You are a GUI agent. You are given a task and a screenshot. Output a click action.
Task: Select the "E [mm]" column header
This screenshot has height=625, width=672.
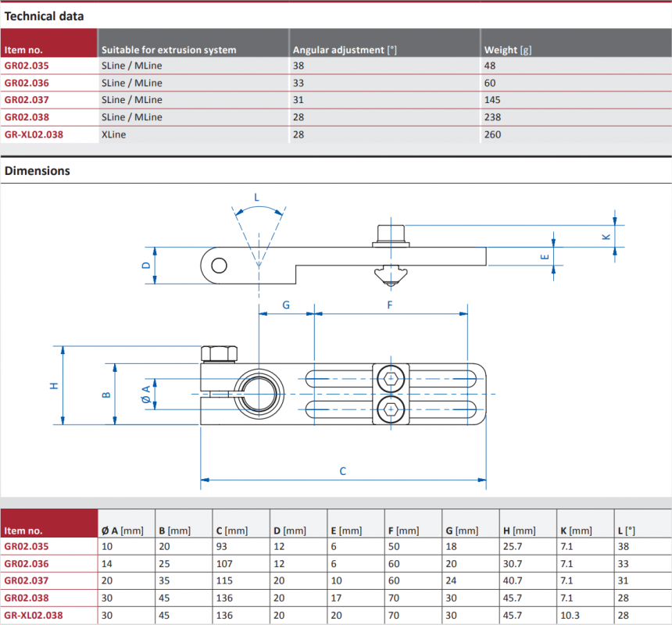(x=347, y=530)
